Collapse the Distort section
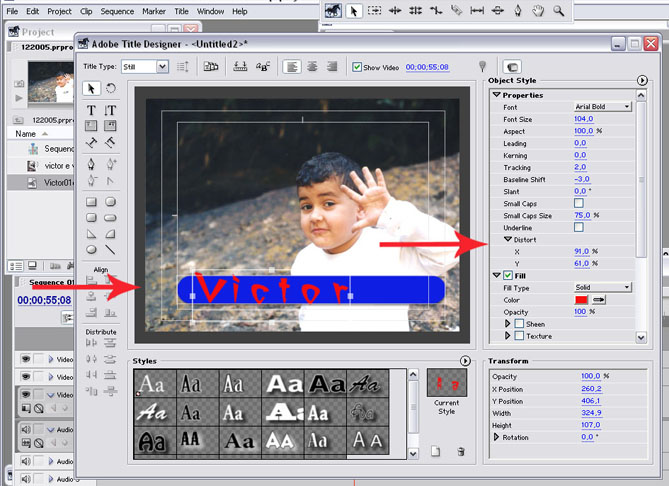 coord(508,239)
